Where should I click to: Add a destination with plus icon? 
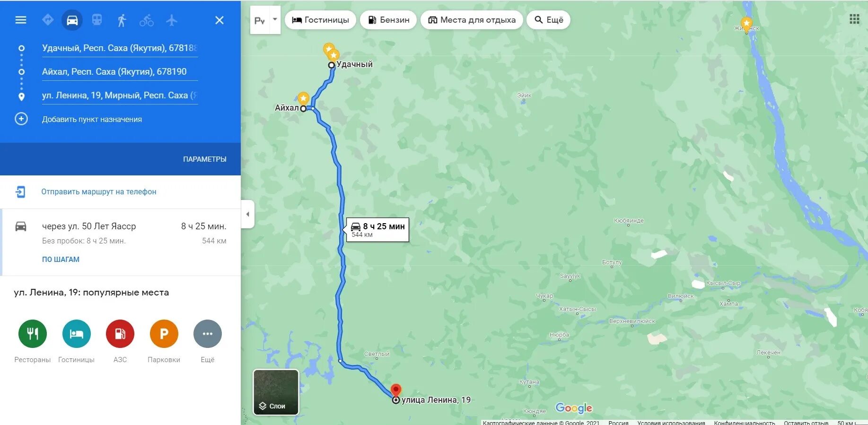point(21,119)
